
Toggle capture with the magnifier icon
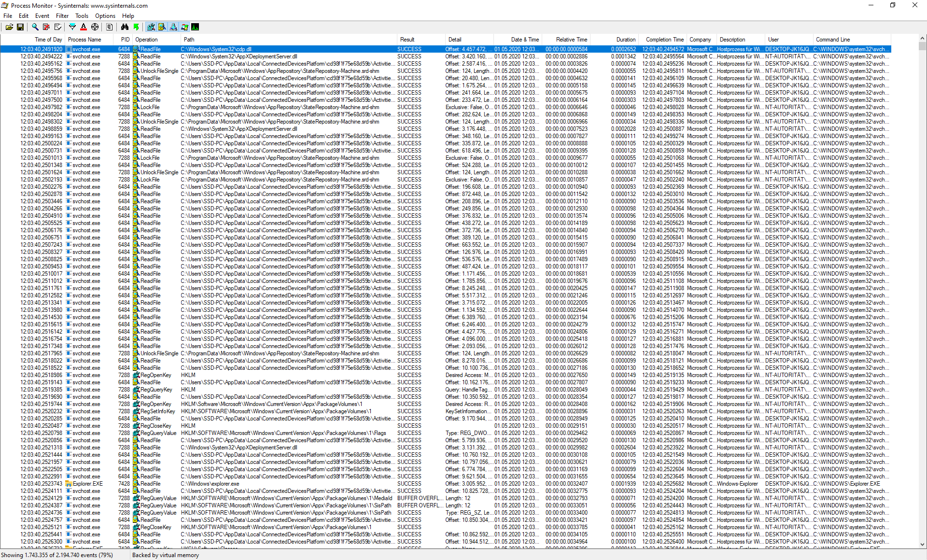tap(35, 27)
